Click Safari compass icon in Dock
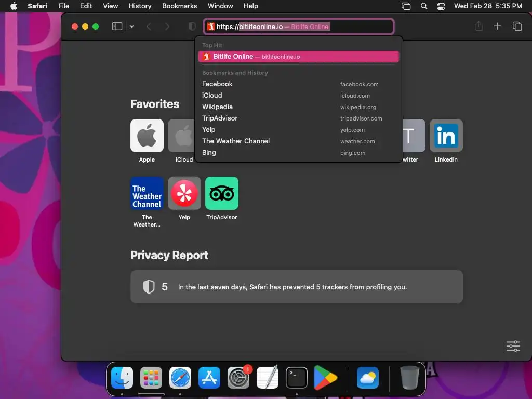This screenshot has height=399, width=532. coord(180,377)
